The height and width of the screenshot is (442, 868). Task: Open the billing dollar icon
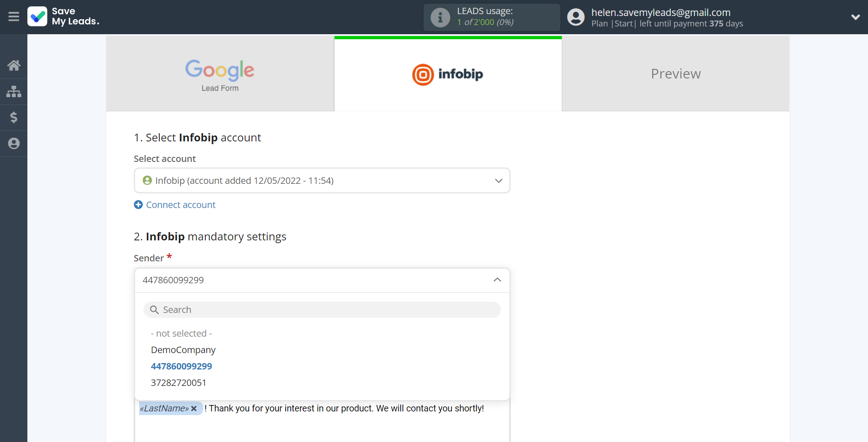click(x=14, y=118)
